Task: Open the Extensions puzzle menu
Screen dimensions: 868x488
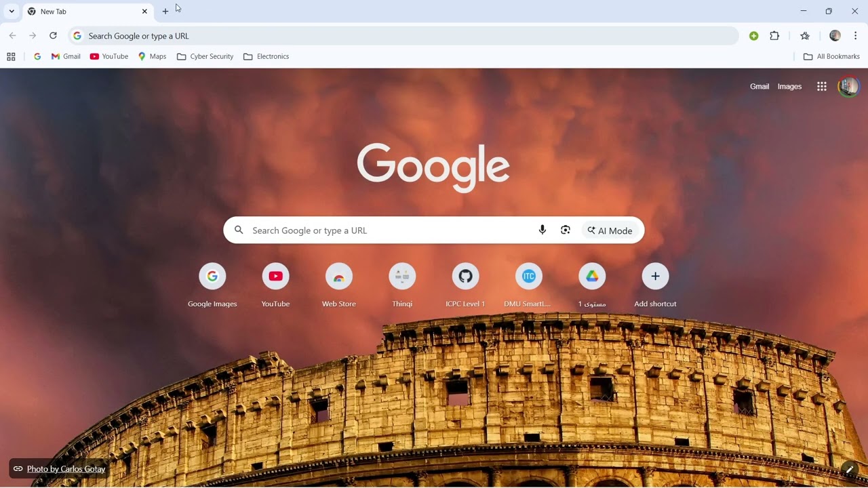Action: pos(774,36)
